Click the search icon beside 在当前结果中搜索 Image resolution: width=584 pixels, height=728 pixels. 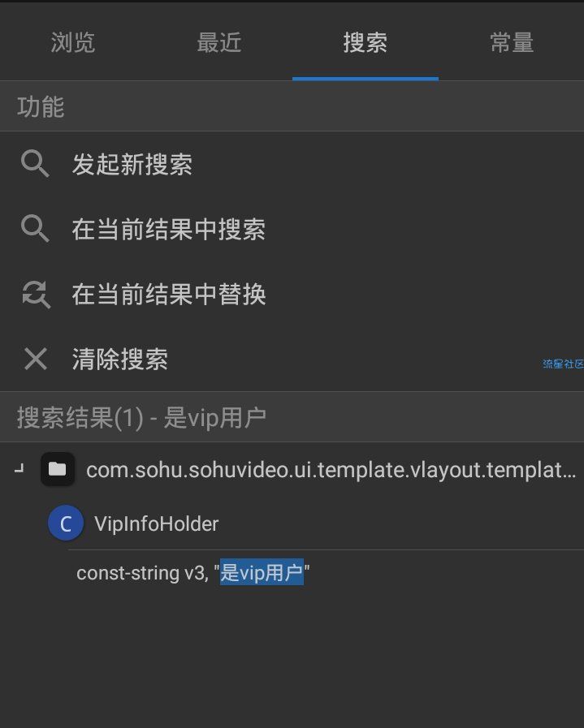(x=35, y=228)
